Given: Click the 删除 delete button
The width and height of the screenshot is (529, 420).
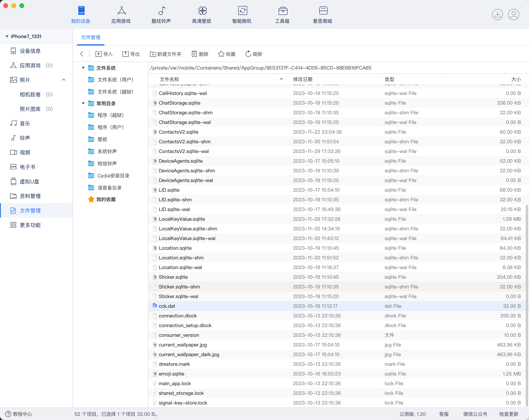Looking at the screenshot, I should pos(200,54).
